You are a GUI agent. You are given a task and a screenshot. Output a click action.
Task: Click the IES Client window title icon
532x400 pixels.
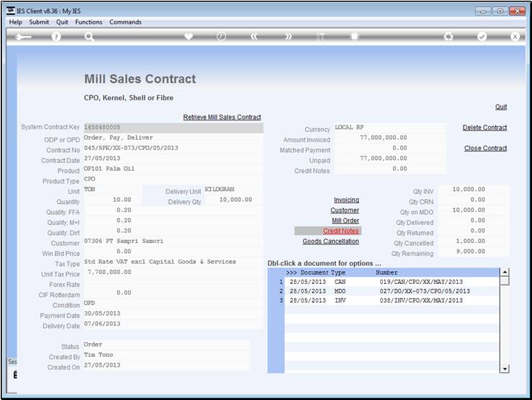(x=11, y=11)
